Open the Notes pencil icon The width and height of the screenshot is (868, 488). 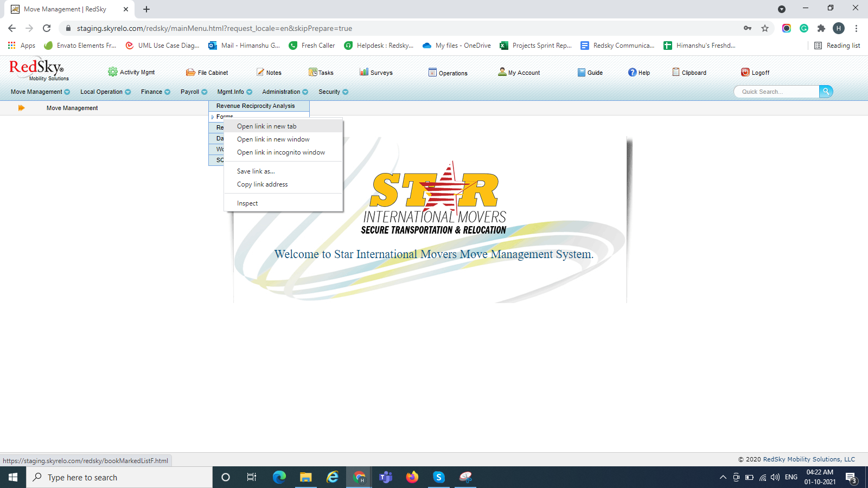tap(260, 72)
